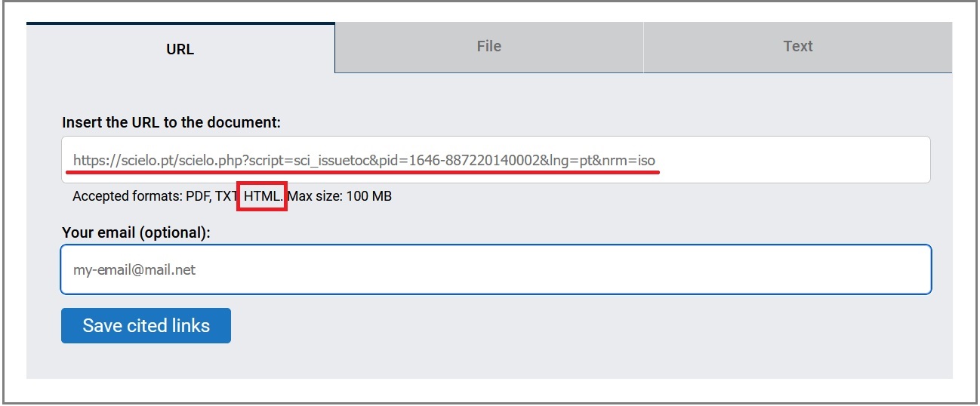Click the 'Max size: 100 MB' text
The height and width of the screenshot is (406, 980).
coord(340,196)
